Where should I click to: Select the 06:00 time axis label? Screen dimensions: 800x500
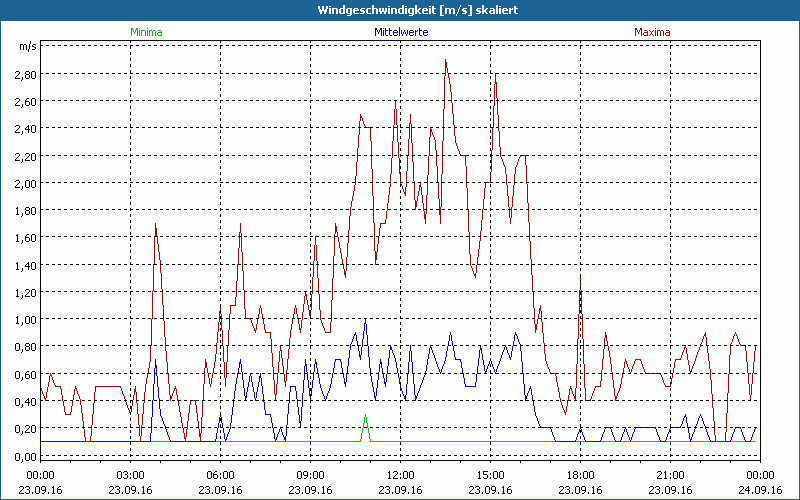(x=220, y=475)
